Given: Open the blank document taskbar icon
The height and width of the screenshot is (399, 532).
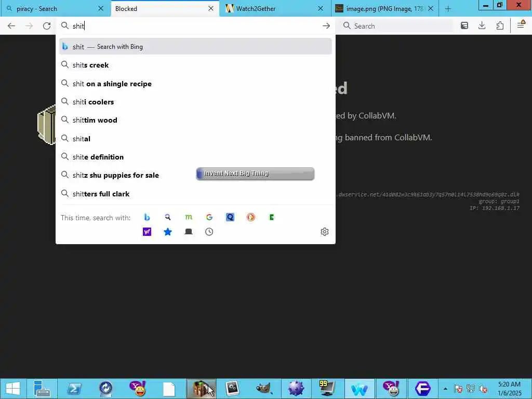Looking at the screenshot, I should coord(169,389).
